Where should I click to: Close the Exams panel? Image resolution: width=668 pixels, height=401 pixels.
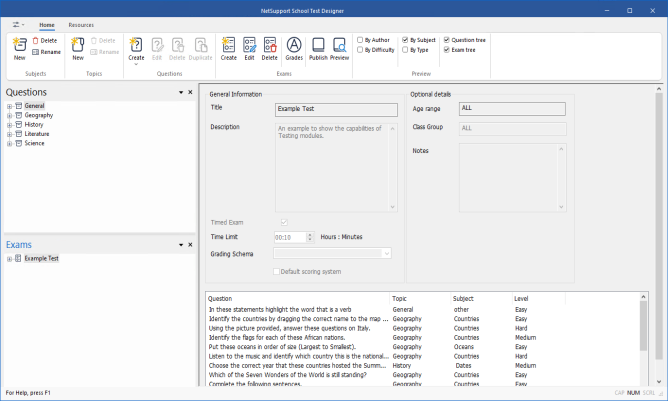click(190, 245)
